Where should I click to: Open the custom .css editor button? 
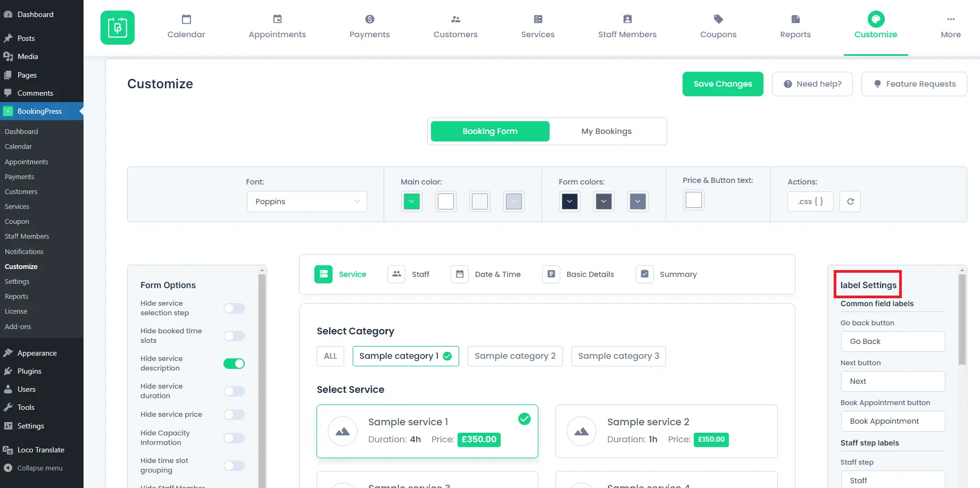tap(810, 201)
